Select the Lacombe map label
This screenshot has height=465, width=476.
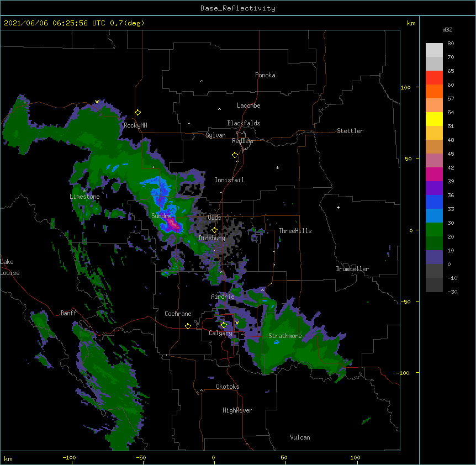point(248,105)
